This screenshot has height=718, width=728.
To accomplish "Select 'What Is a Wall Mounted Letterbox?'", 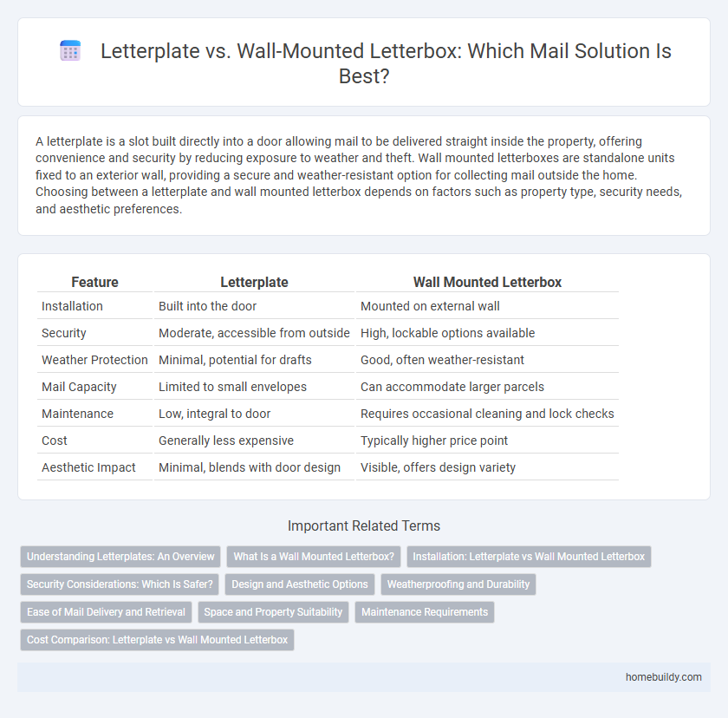I will point(313,557).
